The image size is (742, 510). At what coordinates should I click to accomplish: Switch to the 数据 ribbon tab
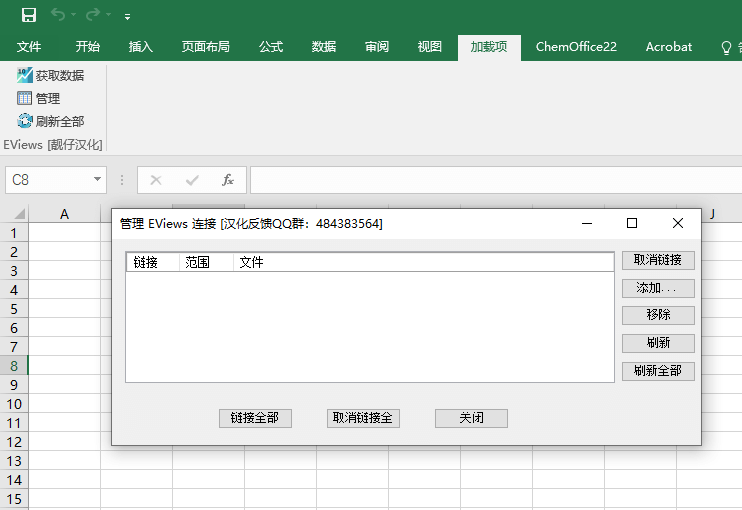point(324,47)
